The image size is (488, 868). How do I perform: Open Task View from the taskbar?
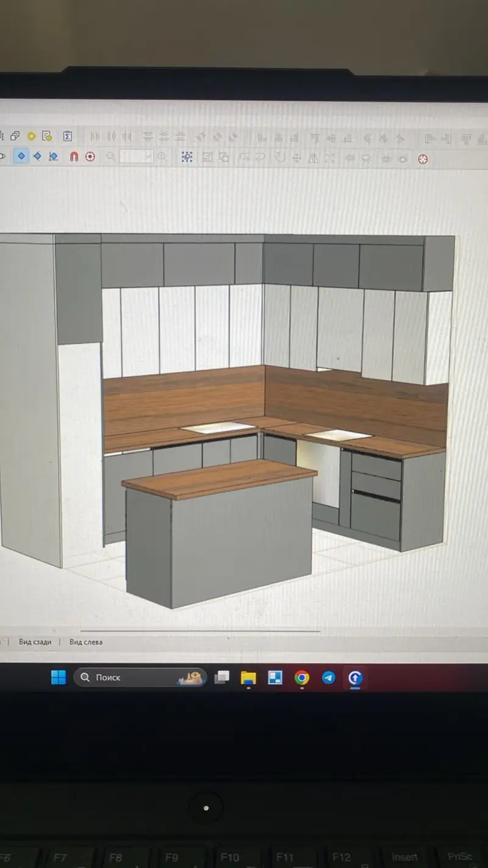point(222,678)
